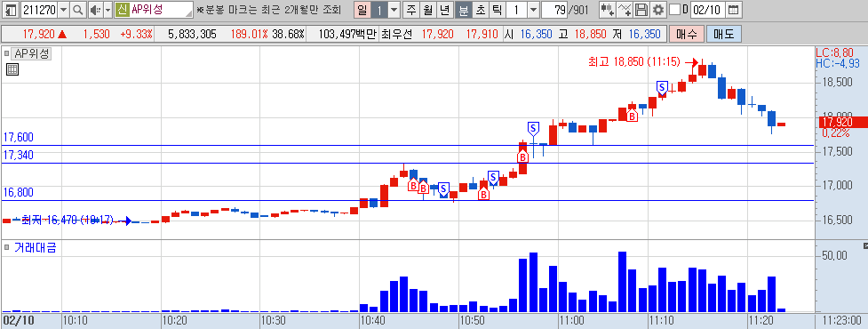Click the add line indicator icon
Screen dimensions: 868x329
(625, 10)
